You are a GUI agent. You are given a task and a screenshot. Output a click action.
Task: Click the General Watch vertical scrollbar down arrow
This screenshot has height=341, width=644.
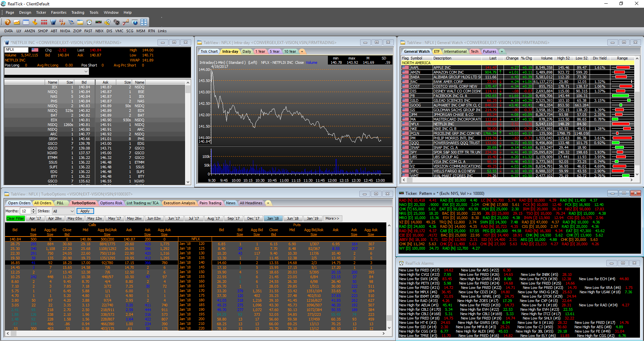click(637, 174)
